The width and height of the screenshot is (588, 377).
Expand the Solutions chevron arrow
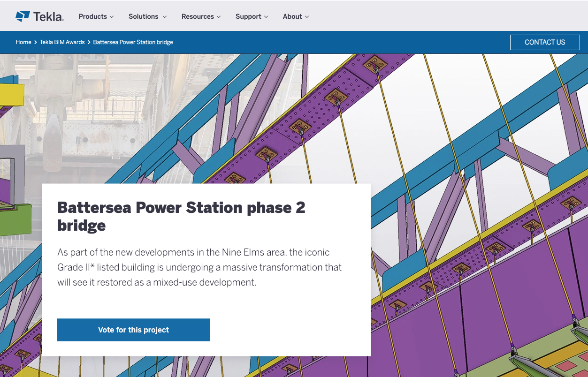tap(165, 17)
